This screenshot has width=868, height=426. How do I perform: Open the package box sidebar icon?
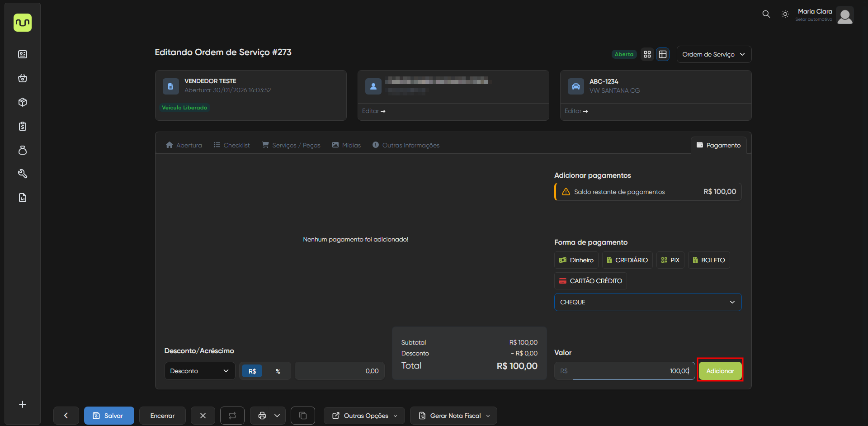point(23,102)
